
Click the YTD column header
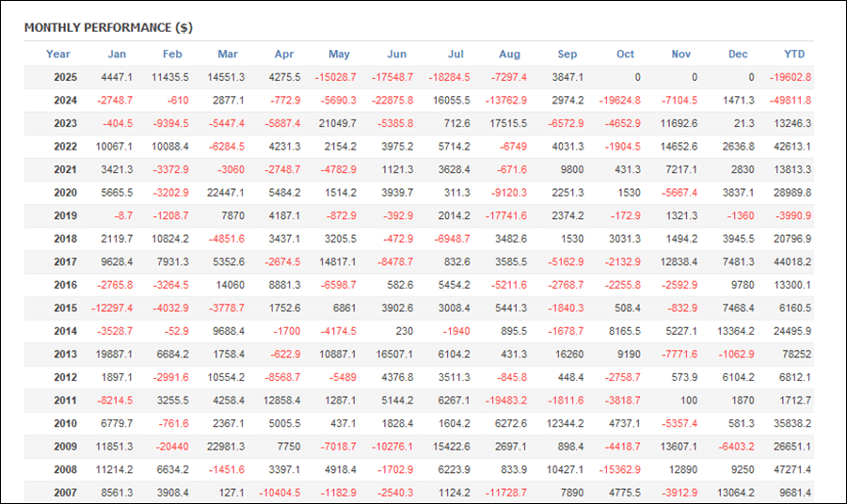(794, 54)
